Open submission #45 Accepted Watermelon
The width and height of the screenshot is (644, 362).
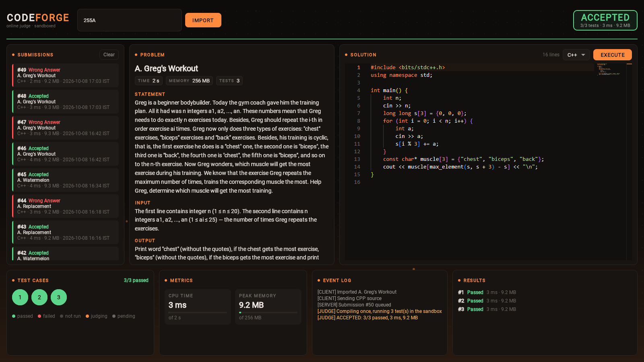(65, 180)
